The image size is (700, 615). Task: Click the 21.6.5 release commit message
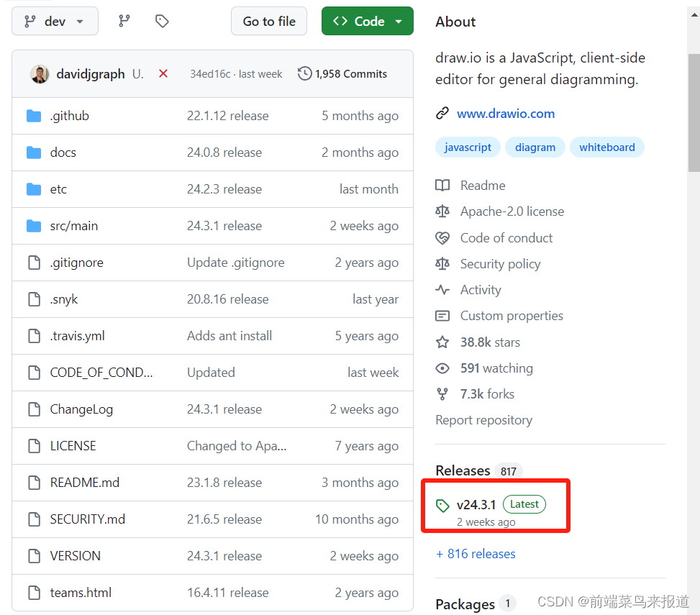click(x=224, y=519)
